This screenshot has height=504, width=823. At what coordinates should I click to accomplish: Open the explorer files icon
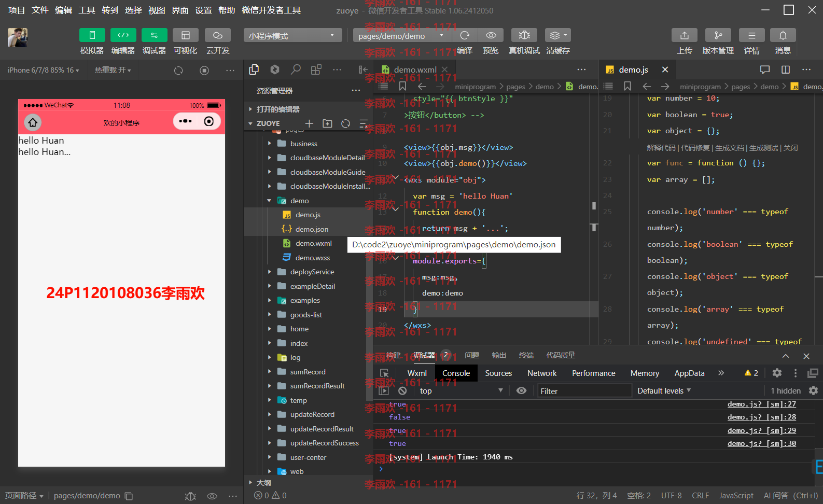pyautogui.click(x=254, y=69)
